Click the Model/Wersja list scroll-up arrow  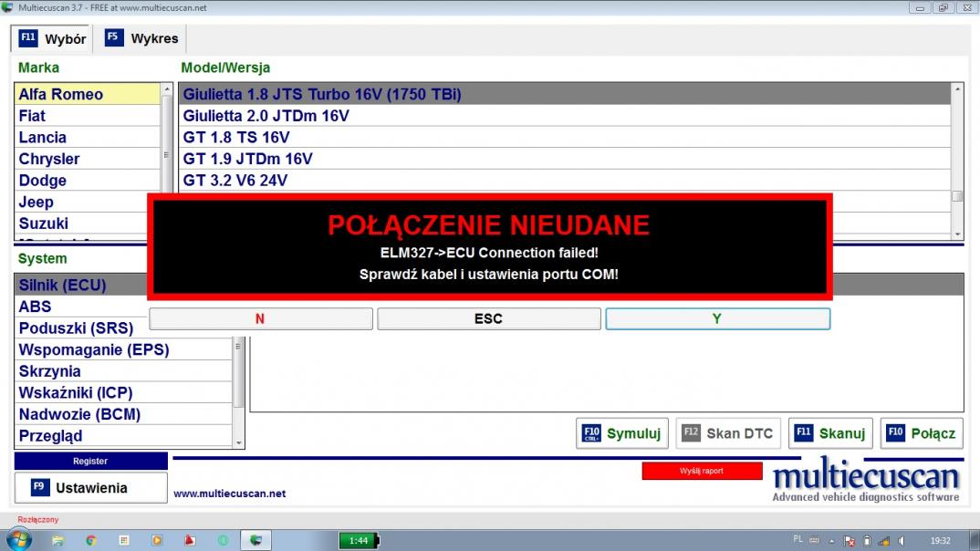pyautogui.click(x=957, y=89)
